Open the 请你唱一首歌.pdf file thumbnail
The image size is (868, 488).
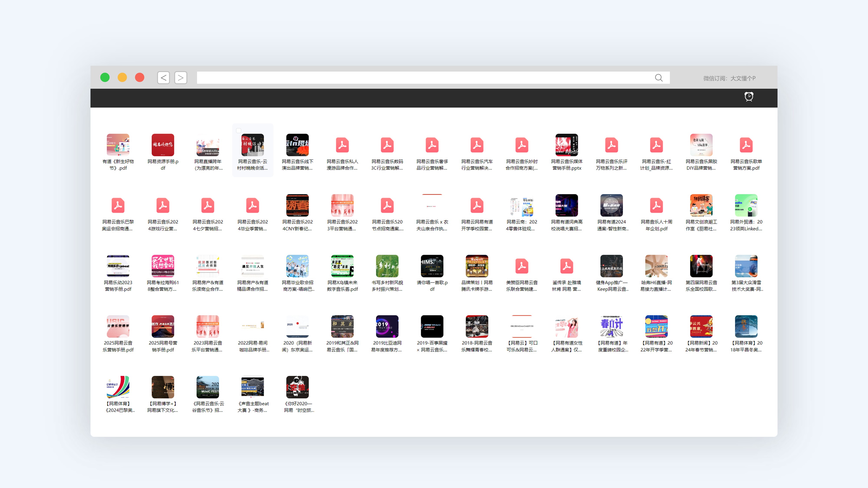click(x=432, y=266)
